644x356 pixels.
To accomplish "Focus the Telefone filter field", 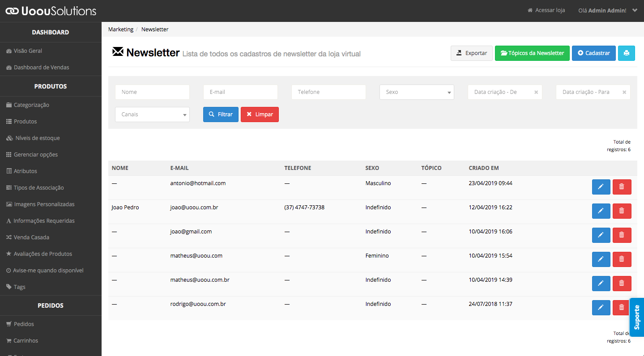I will (328, 92).
